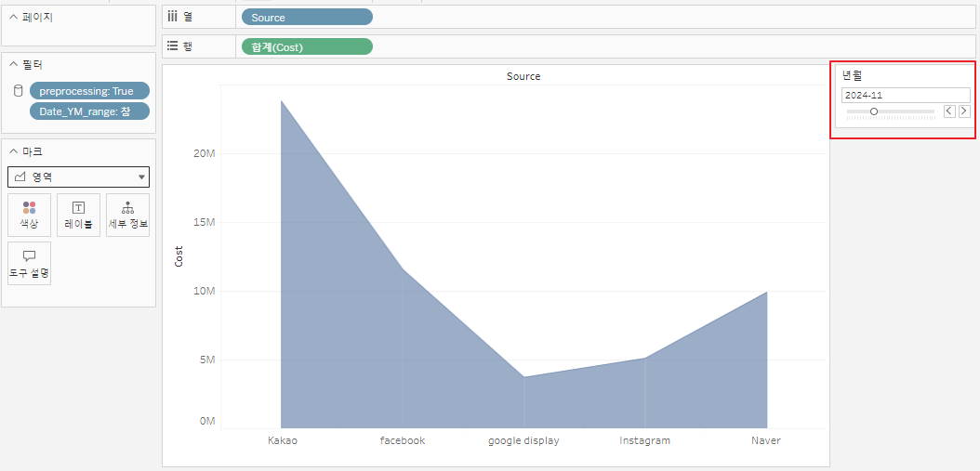980x471 pixels.
Task: Step 년월 parameter to next value
Action: tap(964, 111)
